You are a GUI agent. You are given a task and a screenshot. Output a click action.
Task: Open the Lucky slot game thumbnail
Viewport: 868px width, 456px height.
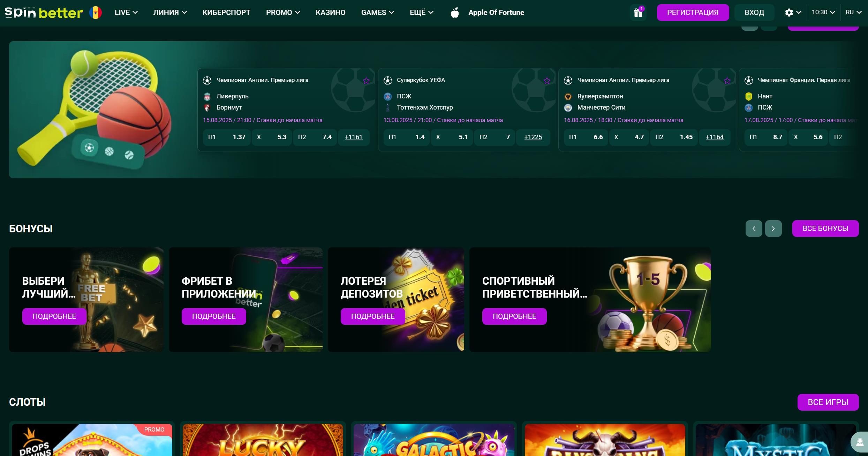(x=263, y=440)
